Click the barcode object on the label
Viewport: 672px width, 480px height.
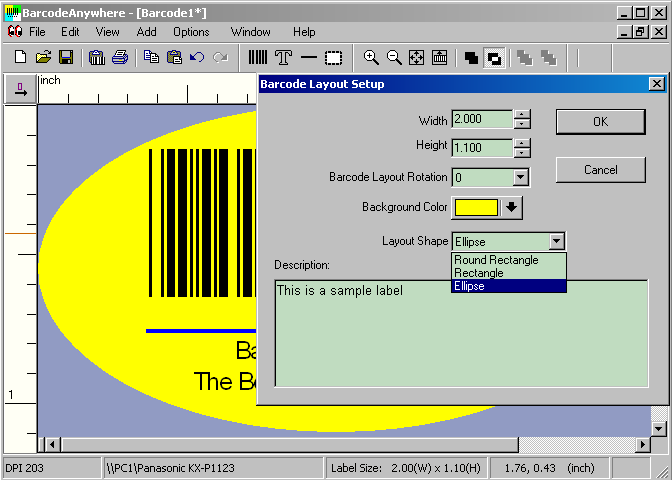point(202,223)
